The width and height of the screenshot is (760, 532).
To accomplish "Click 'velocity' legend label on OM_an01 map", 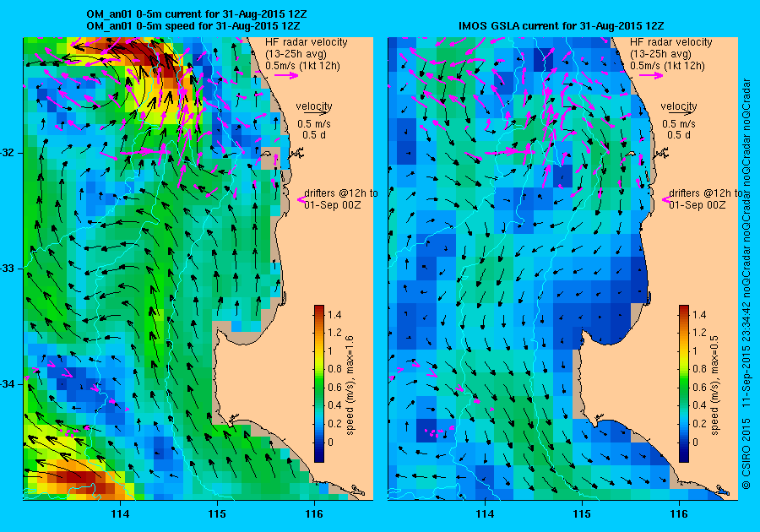I will 314,106.
